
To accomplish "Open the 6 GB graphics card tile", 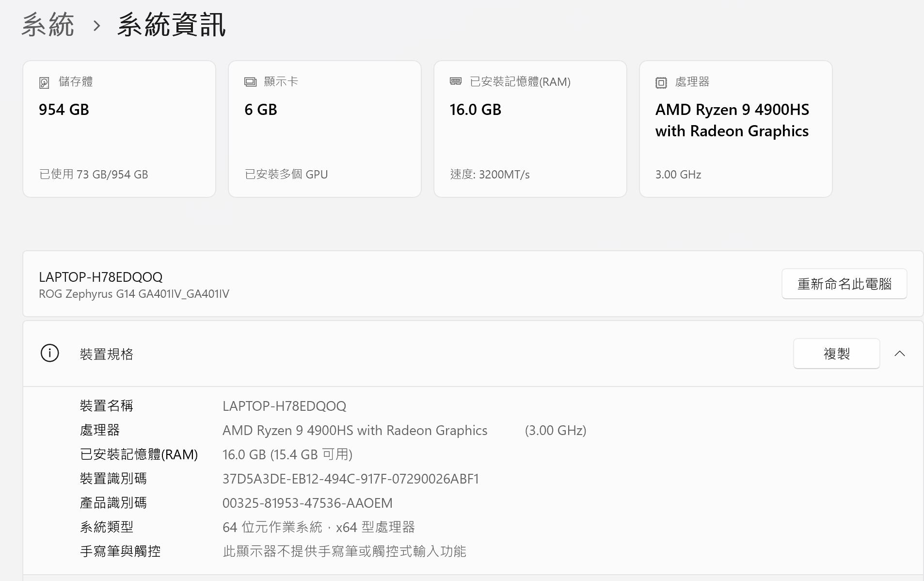I will pyautogui.click(x=325, y=129).
